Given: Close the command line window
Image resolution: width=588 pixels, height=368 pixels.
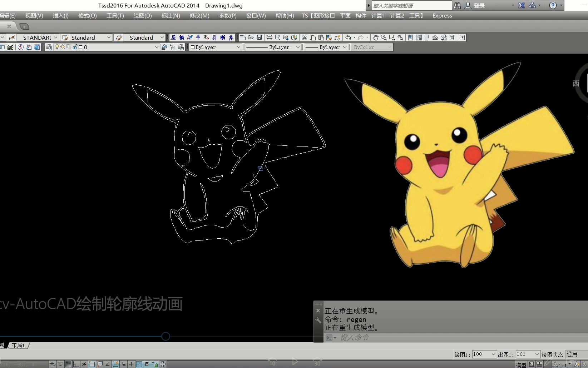Looking at the screenshot, I should 318,310.
